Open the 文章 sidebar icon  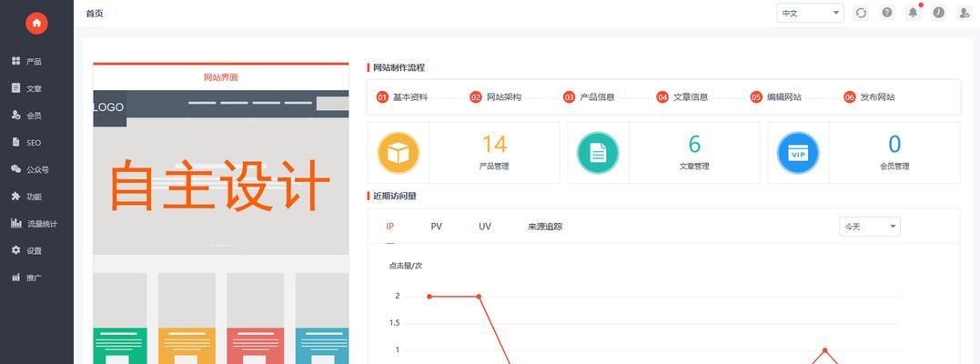[16, 88]
